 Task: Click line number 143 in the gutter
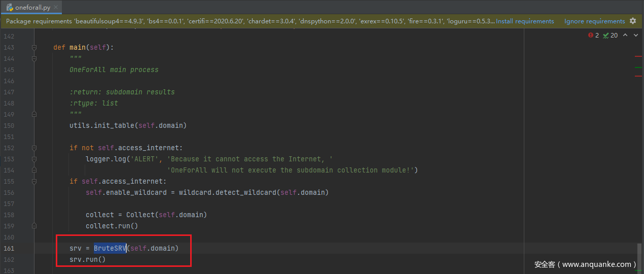(x=9, y=47)
